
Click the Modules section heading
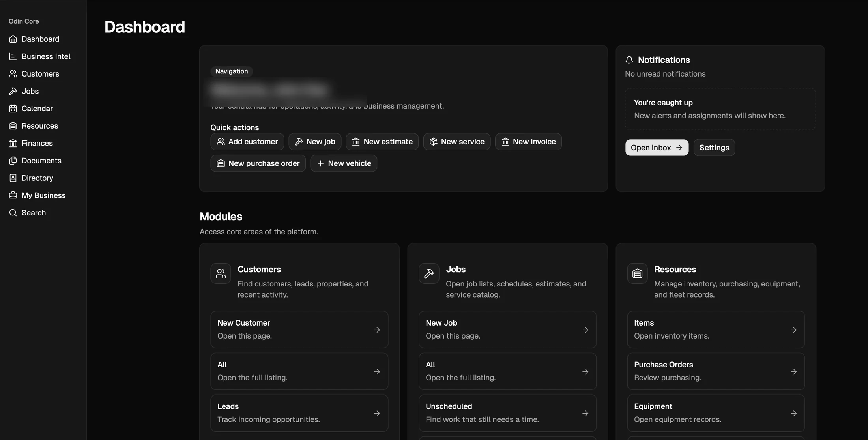(x=221, y=217)
